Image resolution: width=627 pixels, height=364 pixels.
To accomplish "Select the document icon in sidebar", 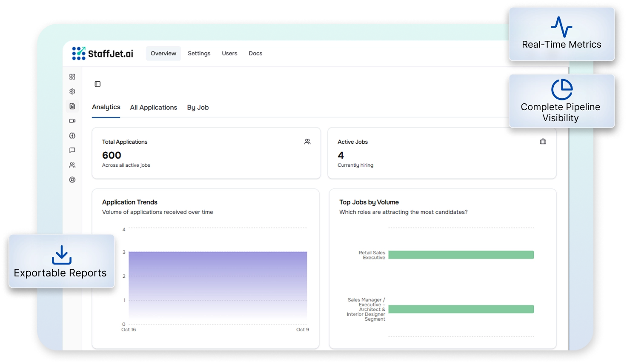I will tap(72, 106).
